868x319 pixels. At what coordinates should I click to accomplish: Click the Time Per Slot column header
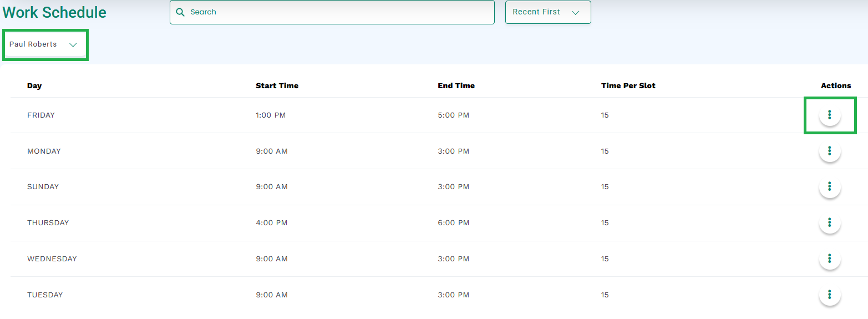click(628, 86)
